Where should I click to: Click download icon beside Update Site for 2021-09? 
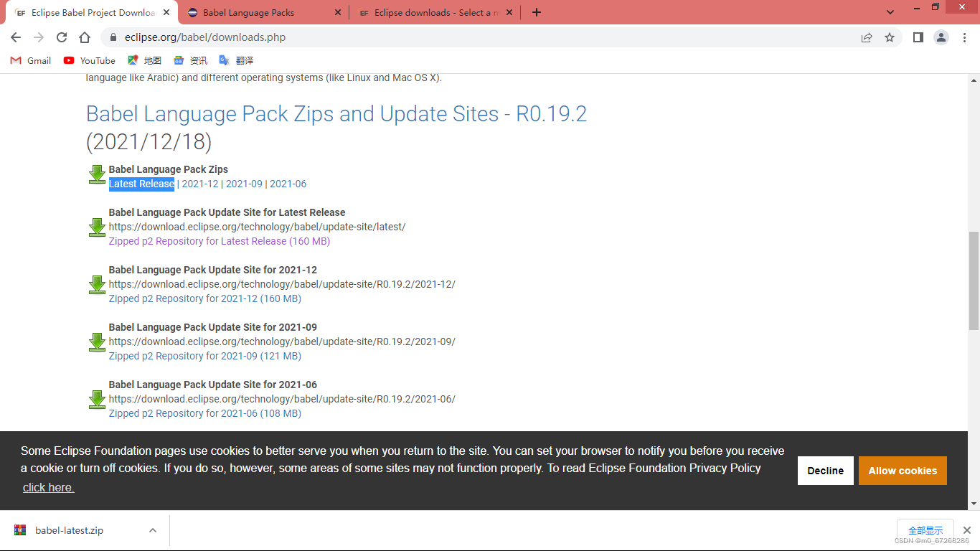[97, 342]
